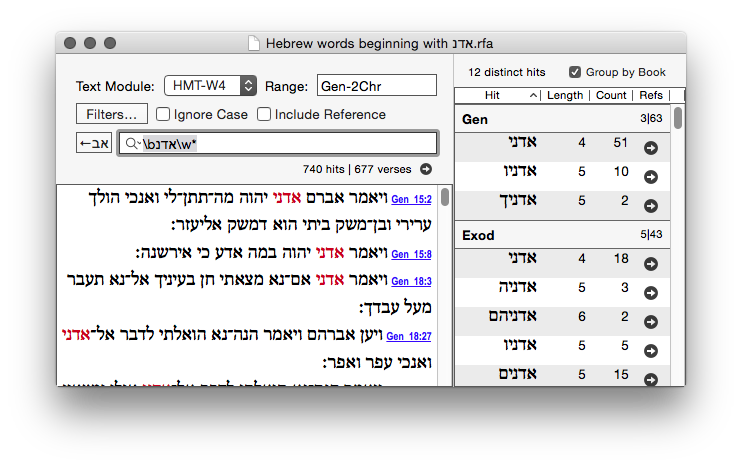Image resolution: width=742 pixels, height=467 pixels.
Task: Click refs arrow for Gen אדני row
Action: point(651,148)
